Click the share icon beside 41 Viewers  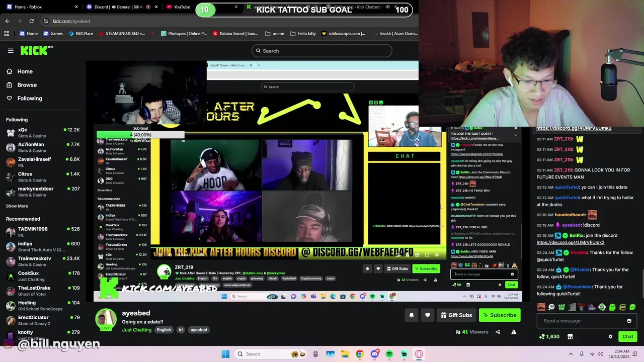pyautogui.click(x=498, y=332)
